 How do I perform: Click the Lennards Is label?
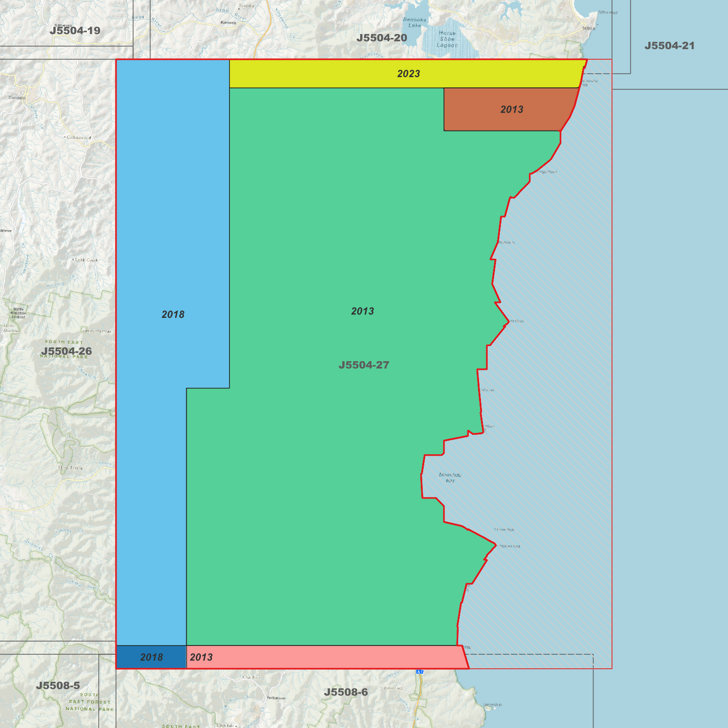pos(493,705)
